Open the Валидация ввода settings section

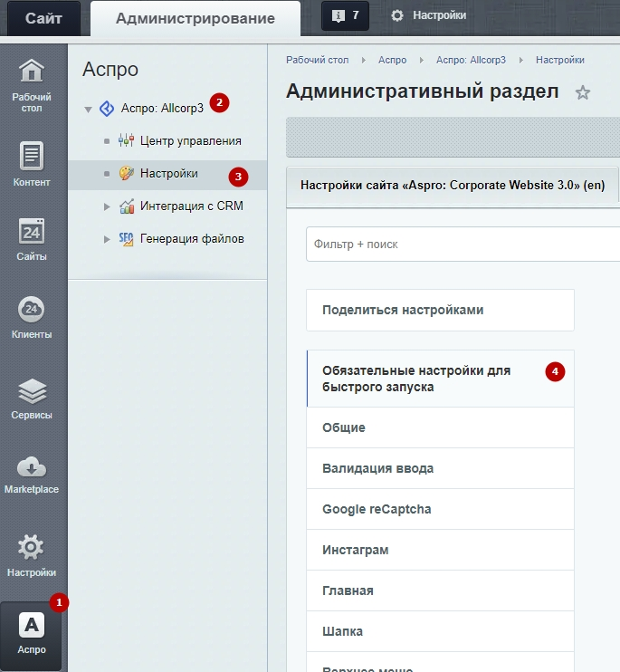pos(440,468)
